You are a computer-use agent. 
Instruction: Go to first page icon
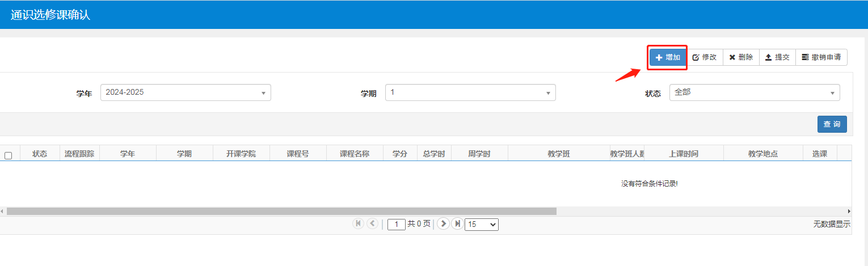coord(358,223)
